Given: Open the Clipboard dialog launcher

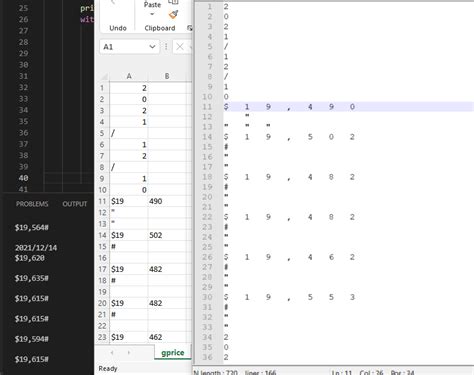Looking at the screenshot, I should 190,28.
